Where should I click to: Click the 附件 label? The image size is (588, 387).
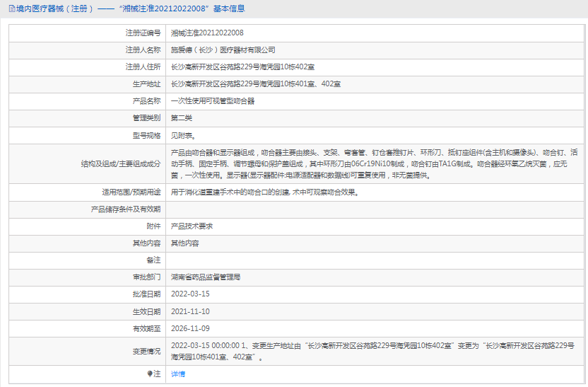(x=154, y=226)
